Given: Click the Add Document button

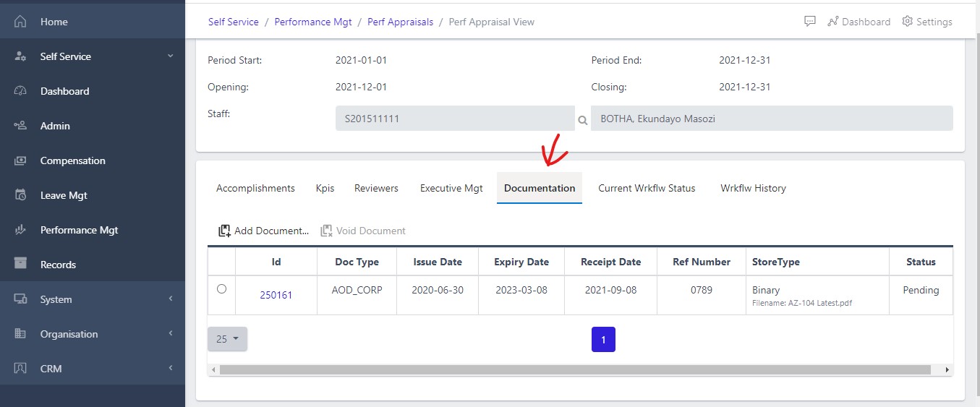Looking at the screenshot, I should 264,231.
